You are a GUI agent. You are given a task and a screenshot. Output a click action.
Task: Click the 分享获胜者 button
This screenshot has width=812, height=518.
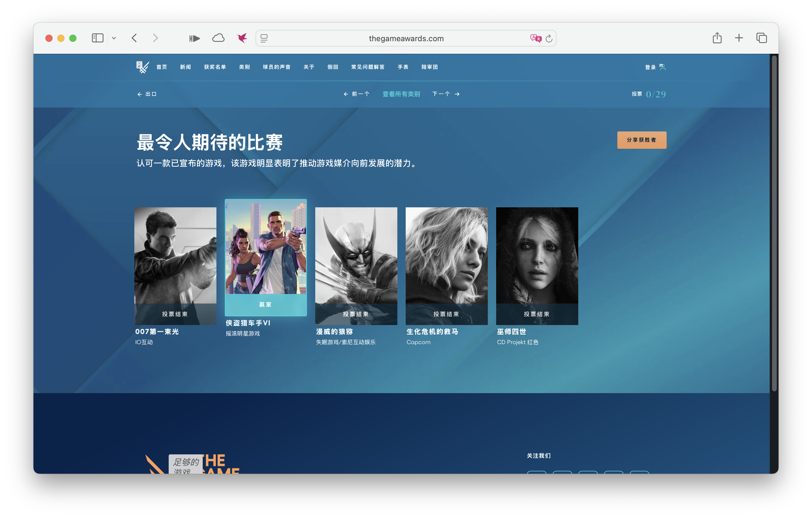pyautogui.click(x=642, y=140)
